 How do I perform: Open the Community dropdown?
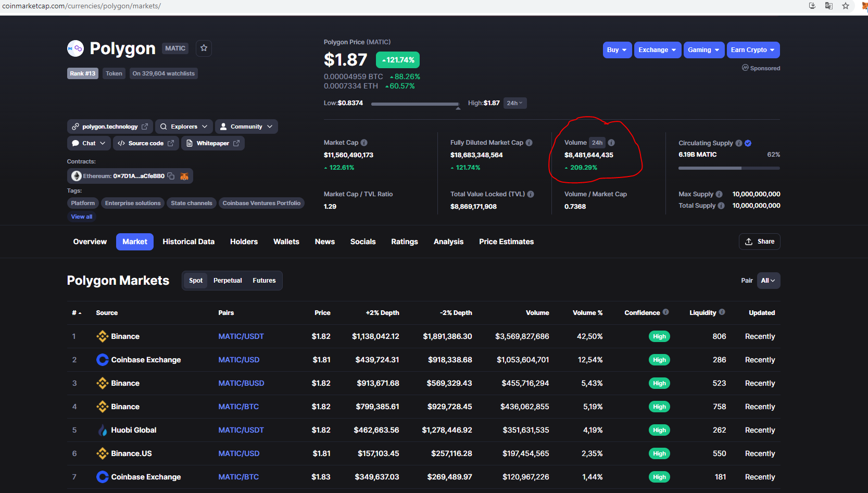[x=246, y=127]
